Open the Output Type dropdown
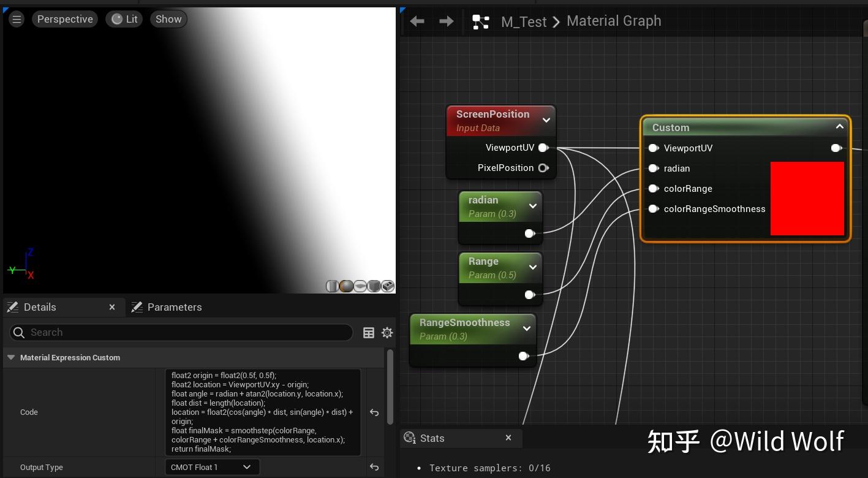The width and height of the screenshot is (868, 478). (x=212, y=467)
